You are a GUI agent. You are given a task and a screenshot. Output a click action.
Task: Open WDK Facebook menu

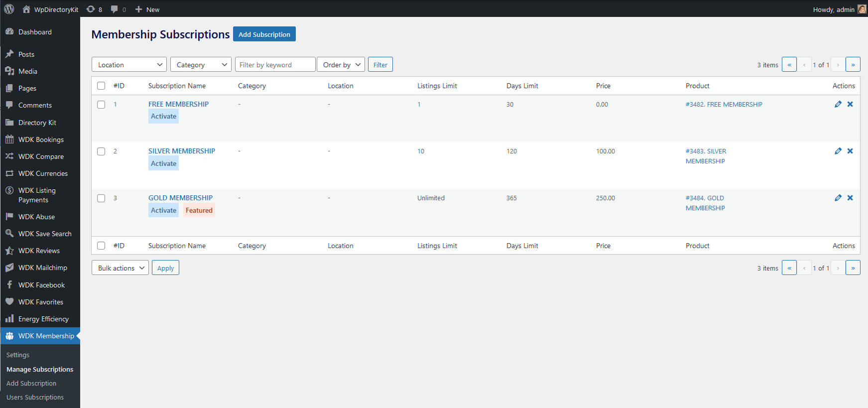pos(40,285)
